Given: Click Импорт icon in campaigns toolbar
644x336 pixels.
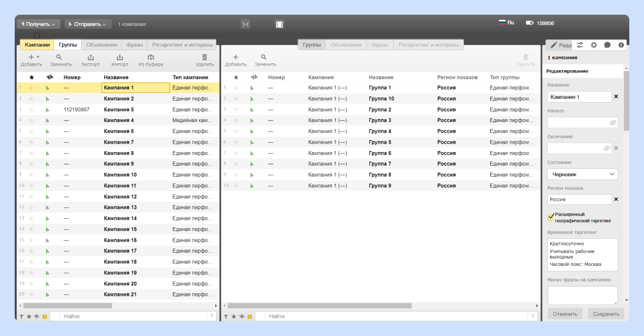Looking at the screenshot, I should [x=120, y=57].
